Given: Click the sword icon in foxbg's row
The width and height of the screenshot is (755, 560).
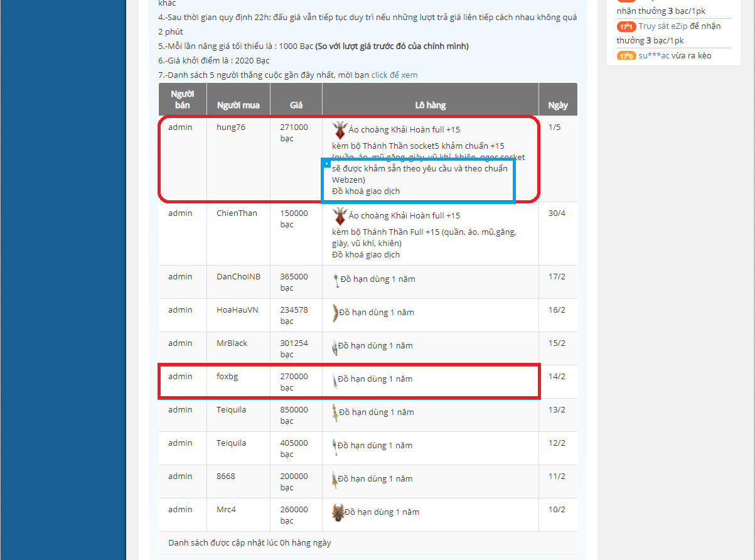Looking at the screenshot, I should [x=335, y=380].
